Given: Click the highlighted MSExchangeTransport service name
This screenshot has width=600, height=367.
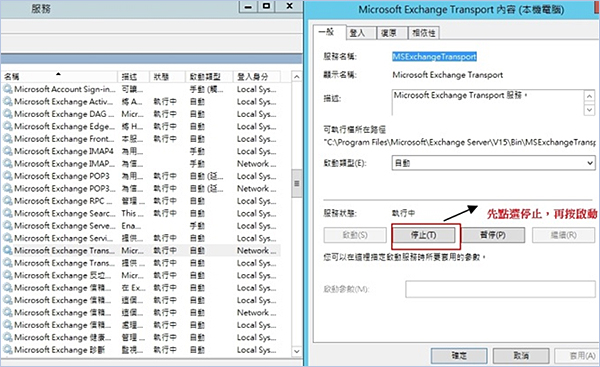Looking at the screenshot, I should point(434,57).
